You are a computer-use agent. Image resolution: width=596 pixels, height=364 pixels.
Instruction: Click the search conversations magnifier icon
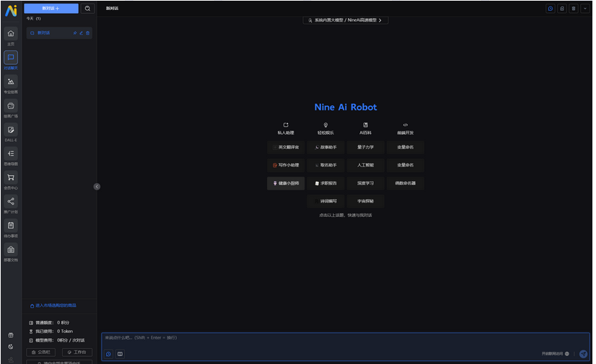pyautogui.click(x=87, y=9)
